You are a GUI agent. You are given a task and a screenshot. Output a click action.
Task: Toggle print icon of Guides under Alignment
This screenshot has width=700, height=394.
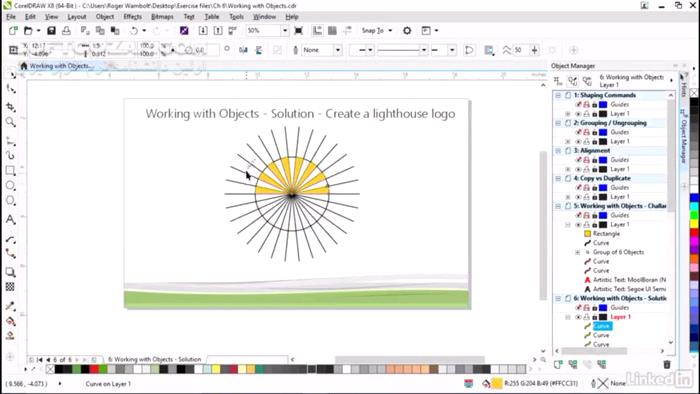(587, 160)
